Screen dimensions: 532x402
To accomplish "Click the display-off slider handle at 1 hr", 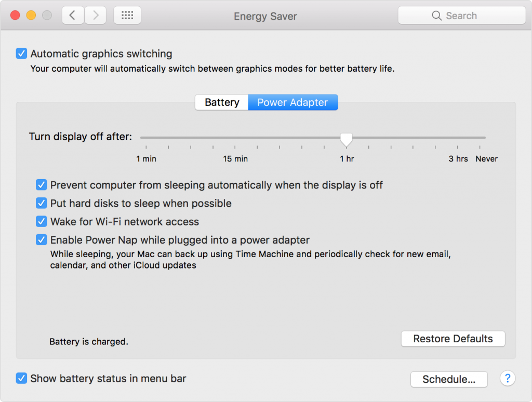I will pyautogui.click(x=346, y=138).
